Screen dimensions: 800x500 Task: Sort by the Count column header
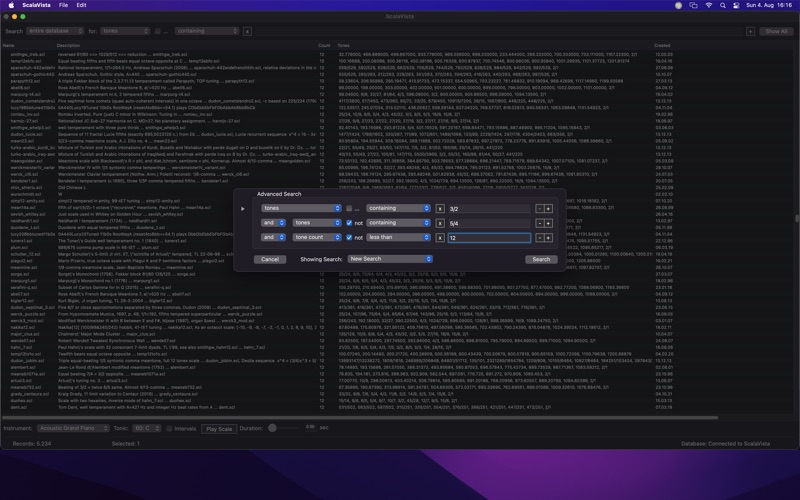click(324, 46)
